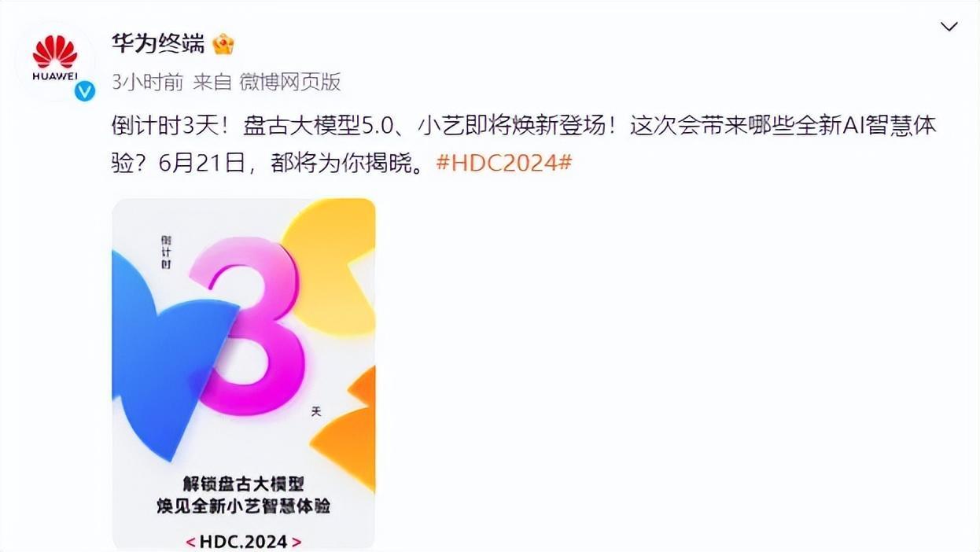
Task: Click the orange shape on the poster's right edge
Action: (354, 429)
